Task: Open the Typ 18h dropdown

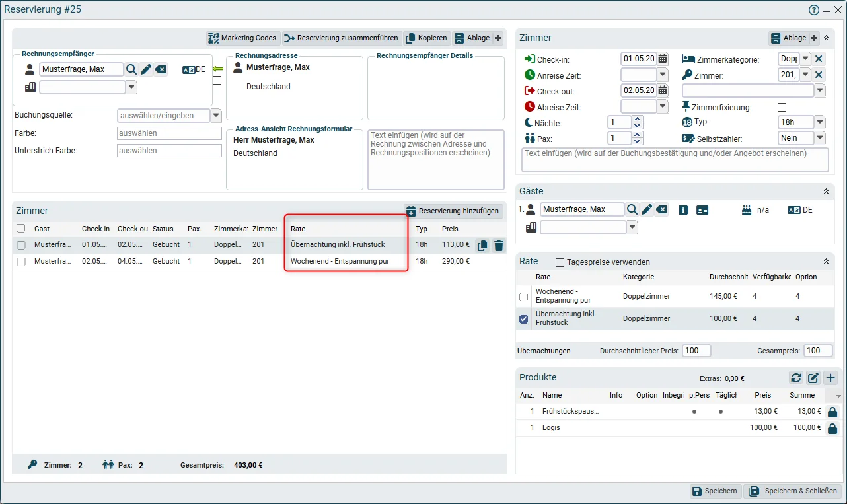Action: click(820, 122)
